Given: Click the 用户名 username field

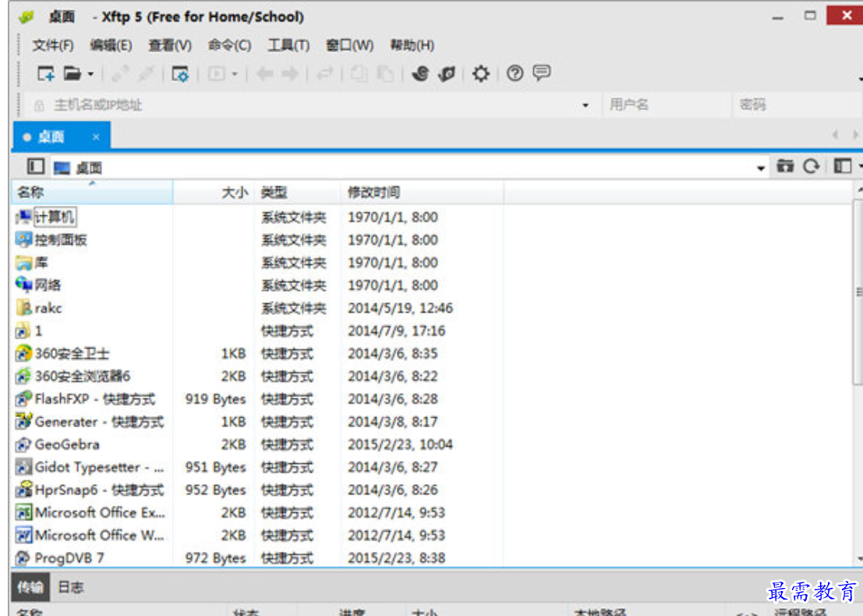Looking at the screenshot, I should [x=667, y=104].
